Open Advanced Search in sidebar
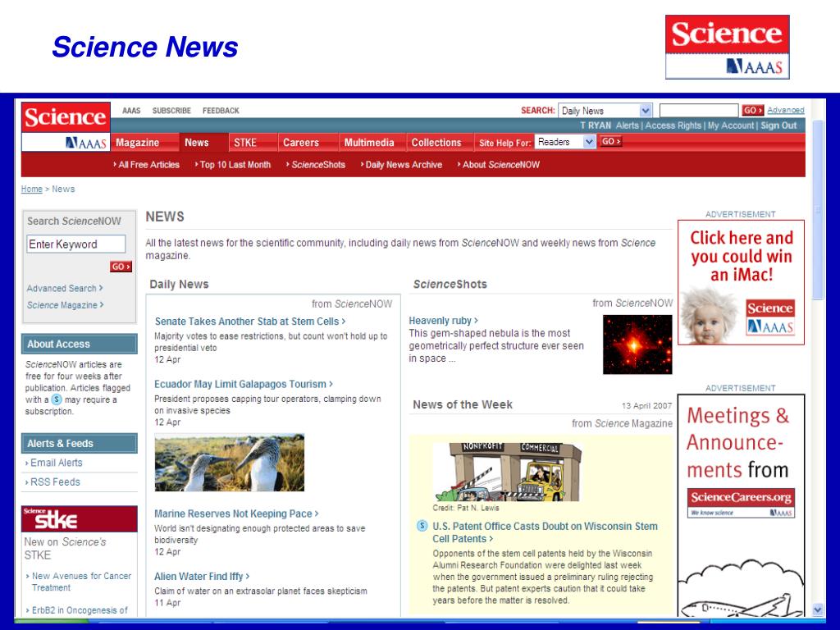Viewport: 840px width, 630px height. (x=64, y=288)
